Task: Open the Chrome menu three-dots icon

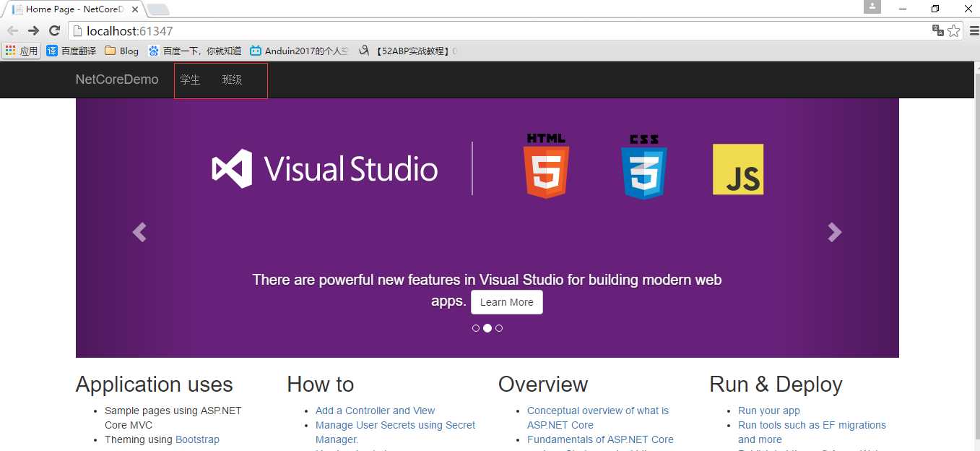Action: (973, 30)
